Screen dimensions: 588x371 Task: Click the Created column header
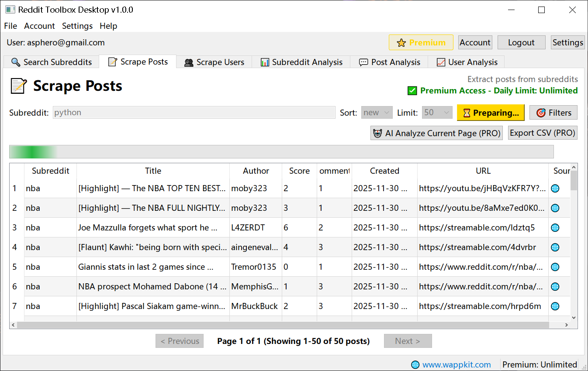coord(384,171)
